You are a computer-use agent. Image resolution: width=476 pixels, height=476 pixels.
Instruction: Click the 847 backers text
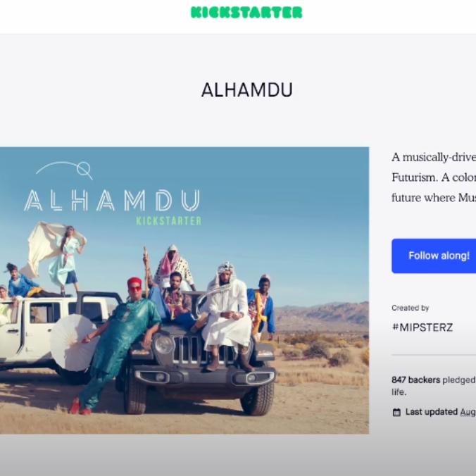click(415, 380)
